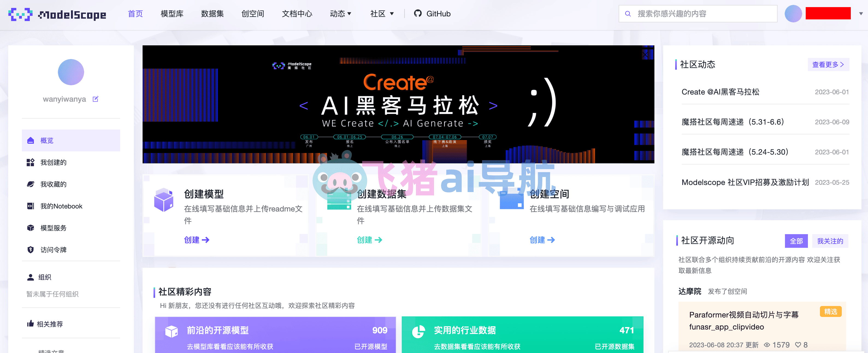
Task: Select 访问令牌 in sidebar
Action: point(71,250)
